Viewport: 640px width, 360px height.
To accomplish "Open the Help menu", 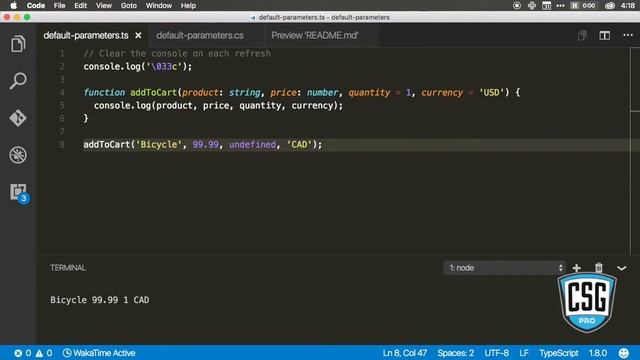I will click(x=188, y=5).
